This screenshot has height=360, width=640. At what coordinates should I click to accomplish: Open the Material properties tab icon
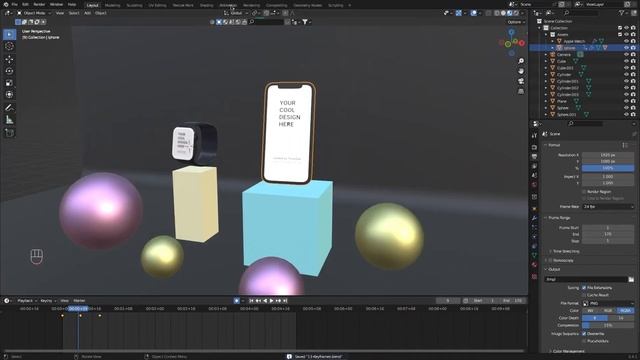pyautogui.click(x=534, y=265)
